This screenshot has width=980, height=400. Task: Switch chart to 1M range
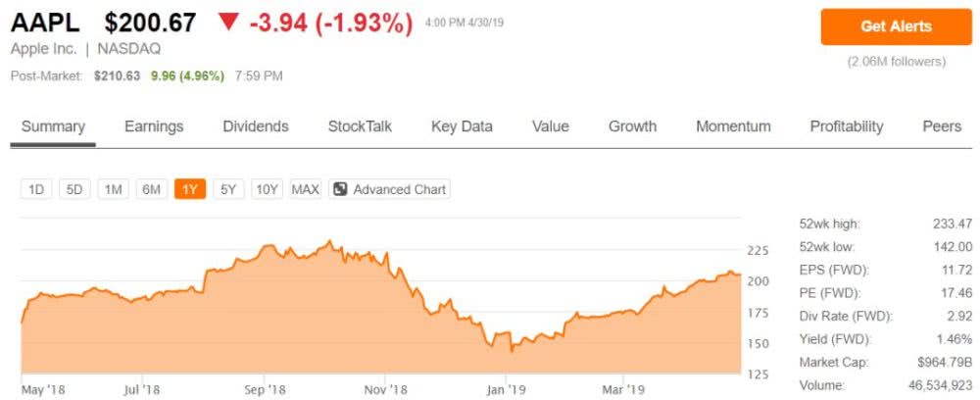click(x=113, y=189)
